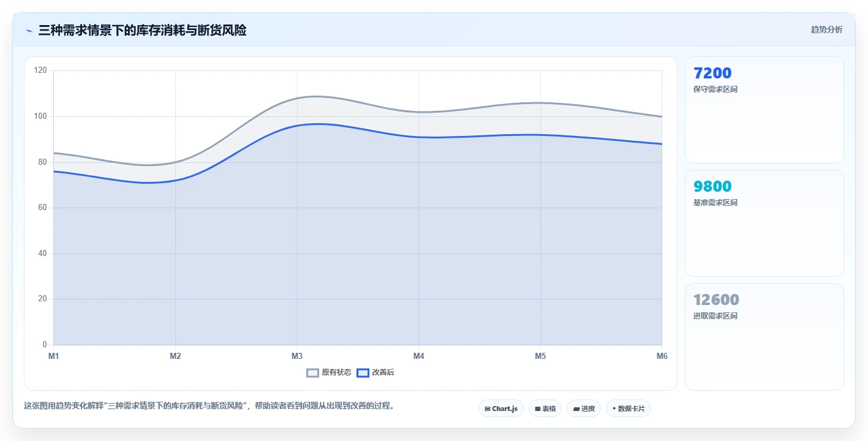This screenshot has width=868, height=441.
Task: Toggle the 原有状态 legend swatch
Action: pyautogui.click(x=312, y=372)
